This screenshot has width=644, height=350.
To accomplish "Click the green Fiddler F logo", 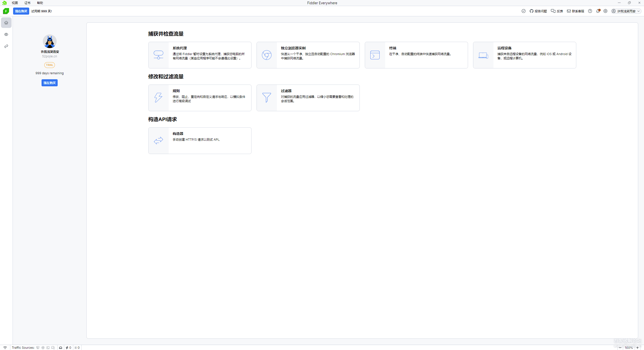I will tap(6, 11).
